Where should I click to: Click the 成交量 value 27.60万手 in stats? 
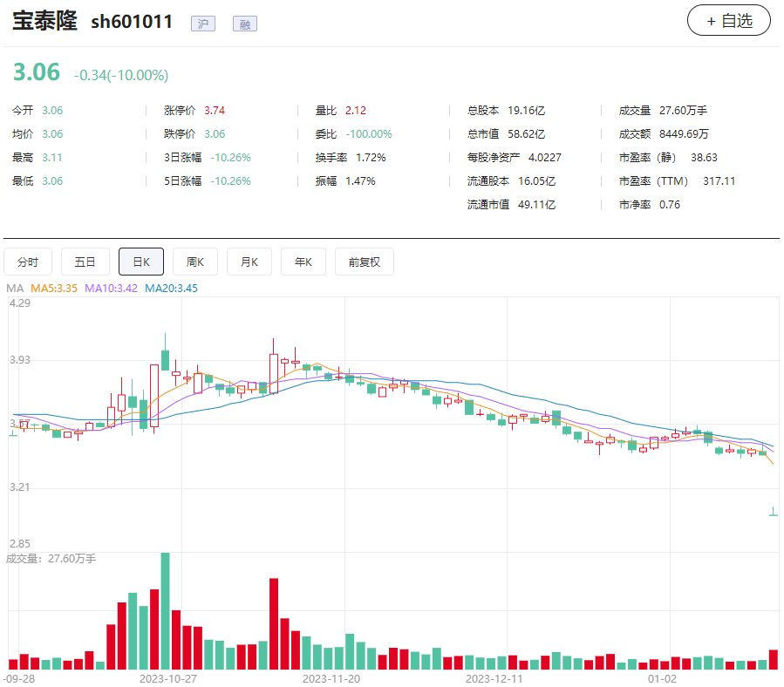683,111
